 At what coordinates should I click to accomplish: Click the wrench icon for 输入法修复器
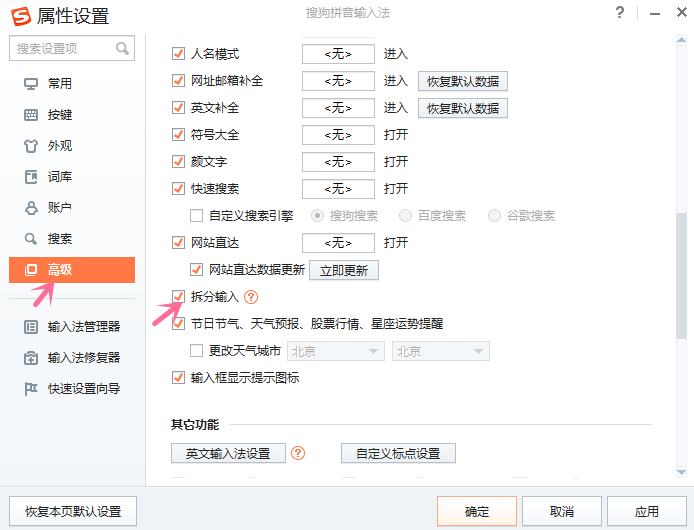[30, 357]
